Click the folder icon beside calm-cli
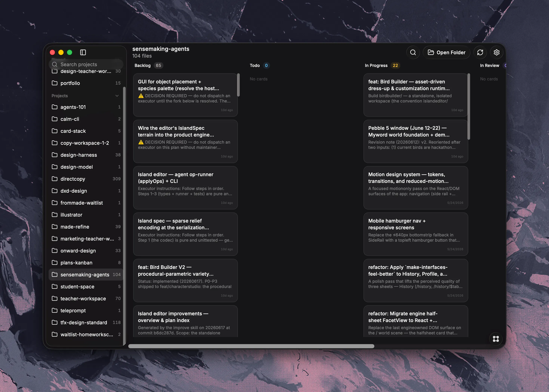Image resolution: width=549 pixels, height=392 pixels. coord(55,119)
